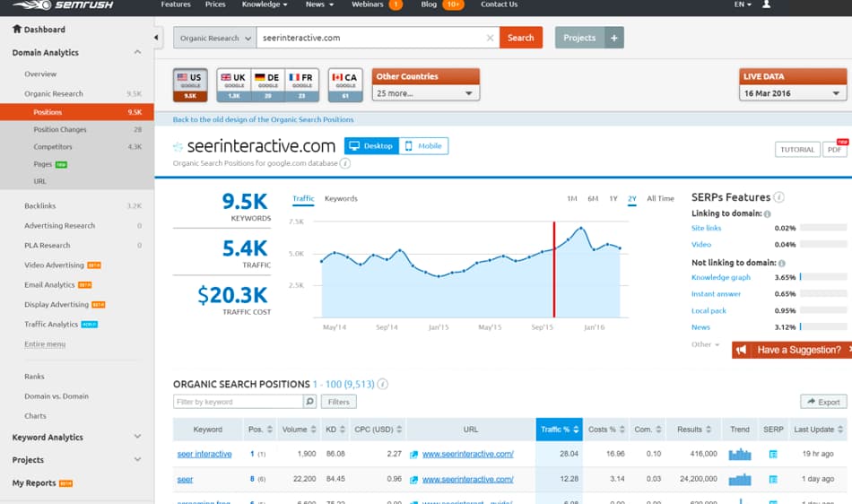Click the SEMrush logo
852x504 pixels.
(x=63, y=4)
